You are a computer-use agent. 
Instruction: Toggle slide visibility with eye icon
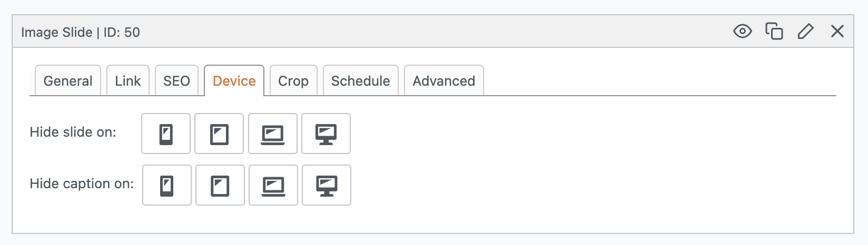click(742, 32)
